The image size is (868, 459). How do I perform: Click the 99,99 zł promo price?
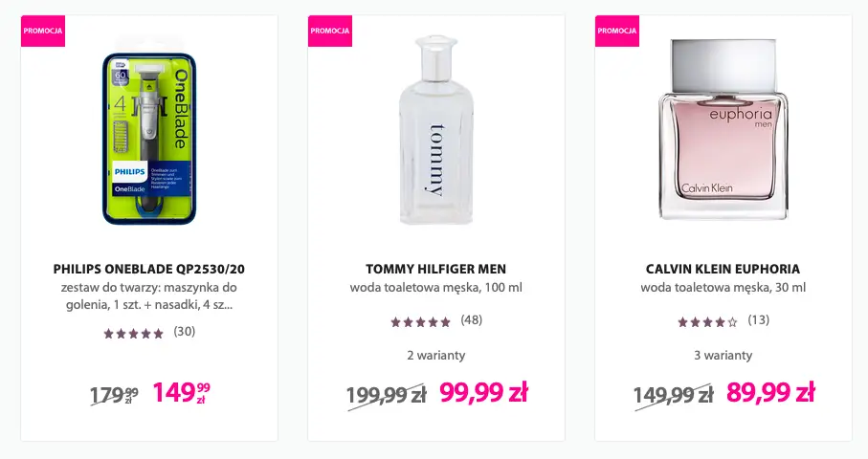click(483, 392)
